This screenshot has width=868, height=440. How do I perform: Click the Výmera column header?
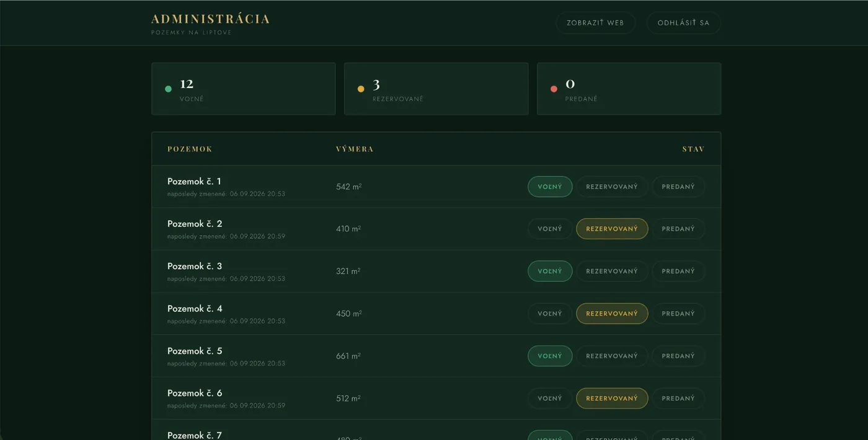click(355, 149)
